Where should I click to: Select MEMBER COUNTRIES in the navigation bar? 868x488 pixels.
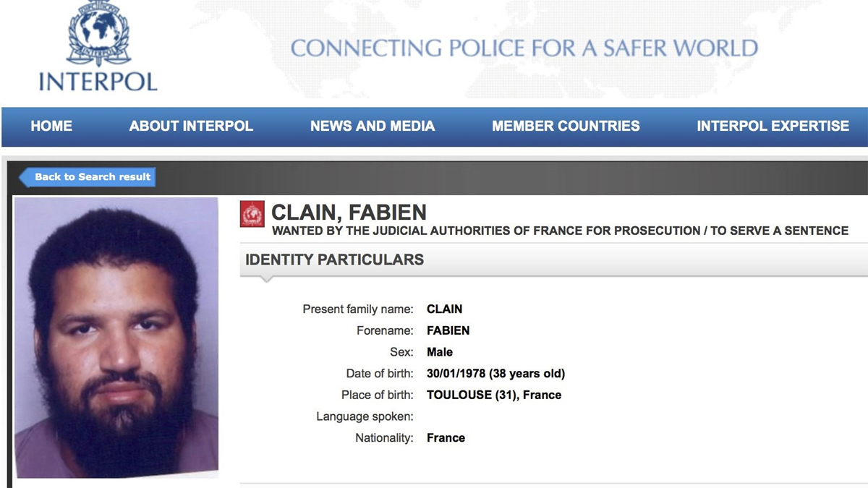[x=566, y=127]
